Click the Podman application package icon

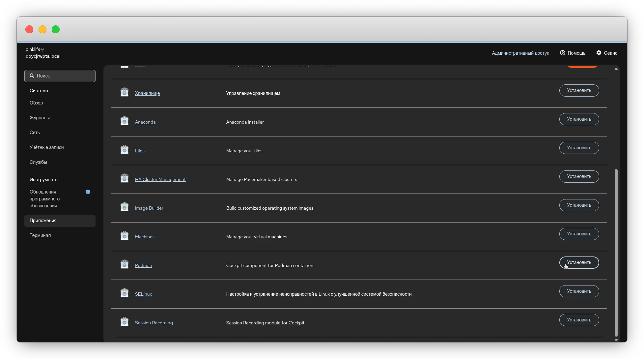pyautogui.click(x=124, y=264)
